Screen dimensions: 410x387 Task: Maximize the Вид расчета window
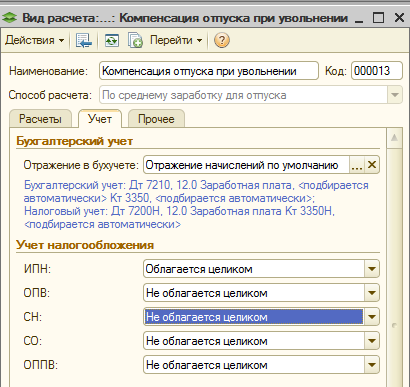coord(378,18)
